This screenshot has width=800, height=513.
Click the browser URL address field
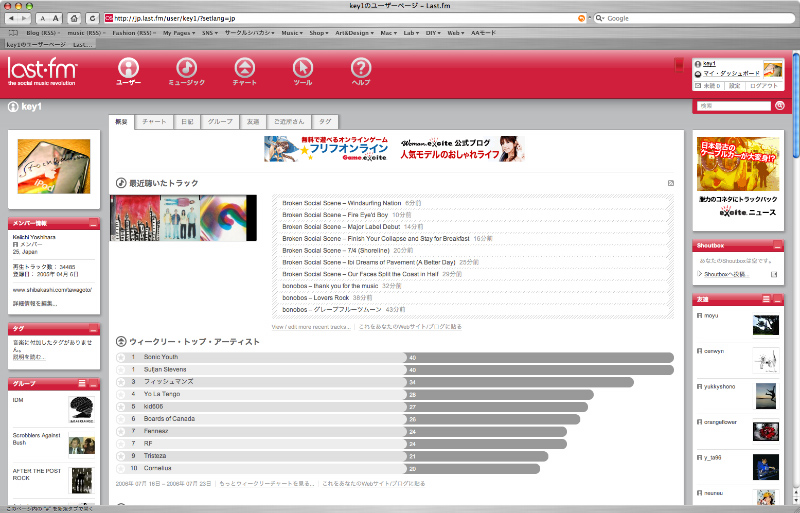point(344,18)
